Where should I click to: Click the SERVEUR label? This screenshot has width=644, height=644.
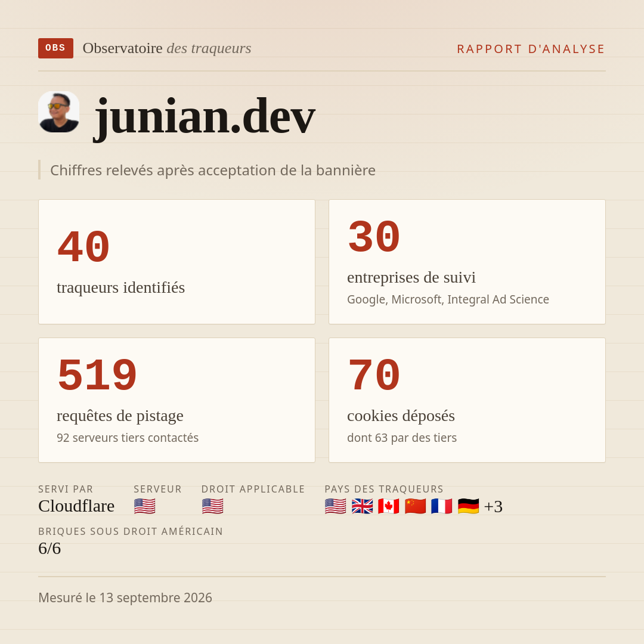[x=157, y=489]
